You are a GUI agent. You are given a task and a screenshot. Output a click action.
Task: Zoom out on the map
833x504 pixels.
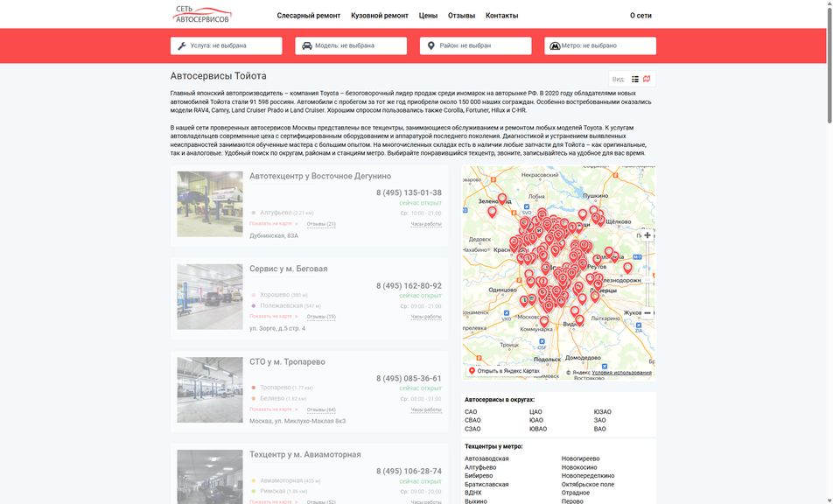(647, 313)
